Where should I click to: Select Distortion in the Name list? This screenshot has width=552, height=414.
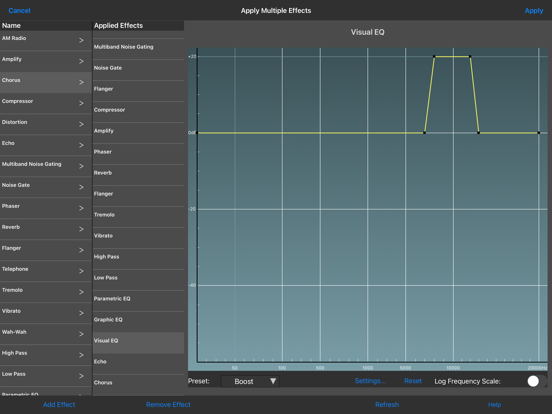46,124
